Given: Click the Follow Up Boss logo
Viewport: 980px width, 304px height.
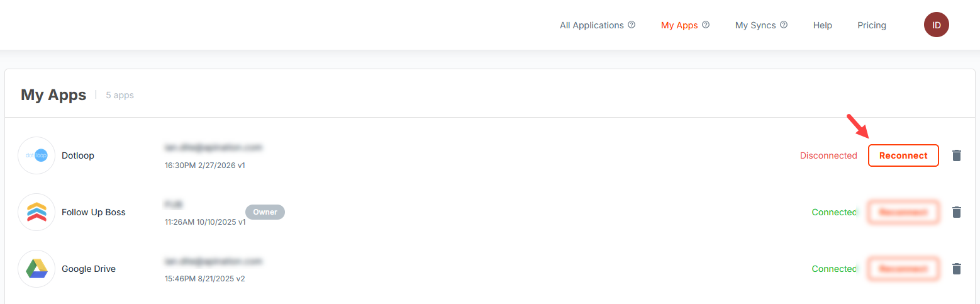Looking at the screenshot, I should 37,212.
